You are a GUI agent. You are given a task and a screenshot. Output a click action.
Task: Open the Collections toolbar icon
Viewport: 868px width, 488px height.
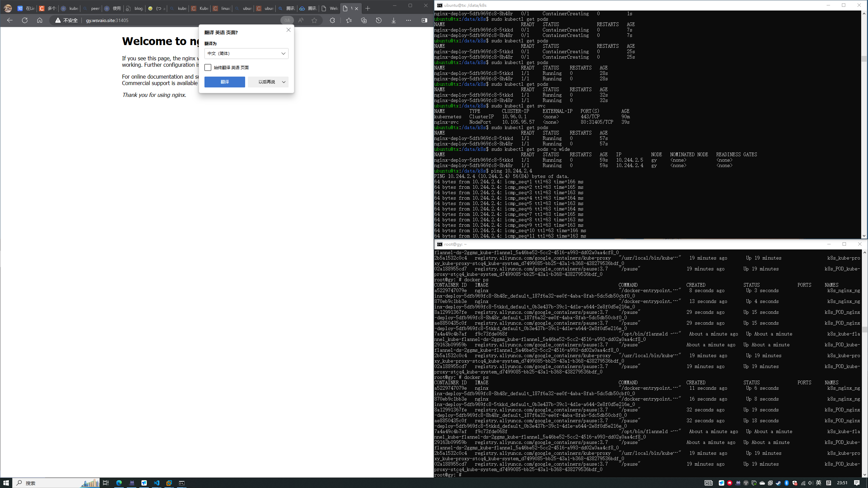(364, 20)
